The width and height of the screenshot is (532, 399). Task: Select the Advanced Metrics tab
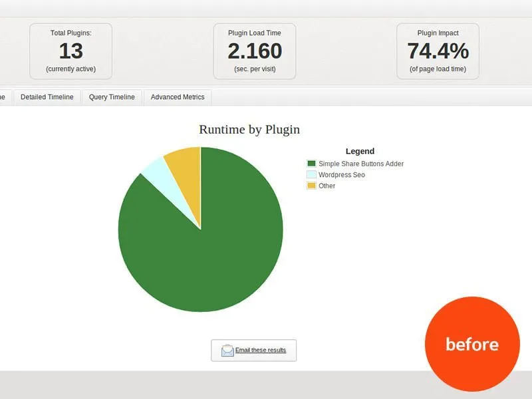[178, 97]
